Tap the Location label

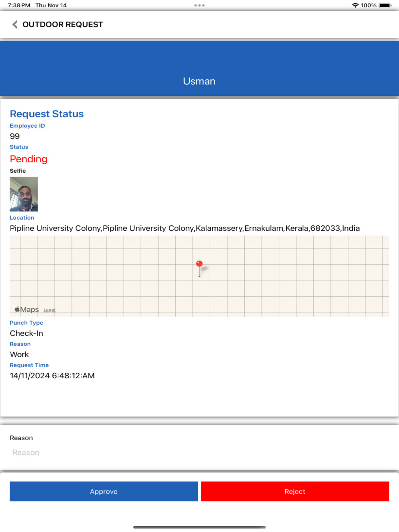[x=22, y=218]
